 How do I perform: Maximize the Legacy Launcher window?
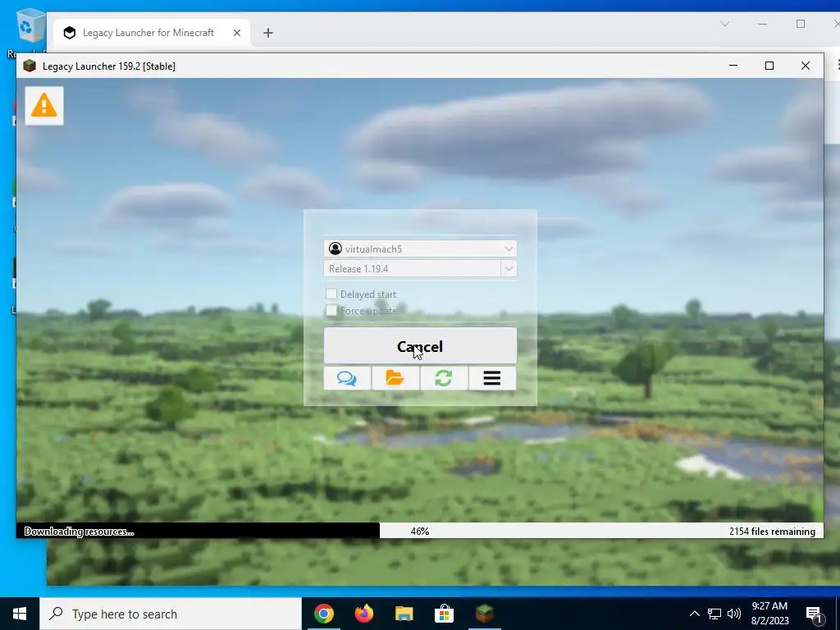[769, 66]
